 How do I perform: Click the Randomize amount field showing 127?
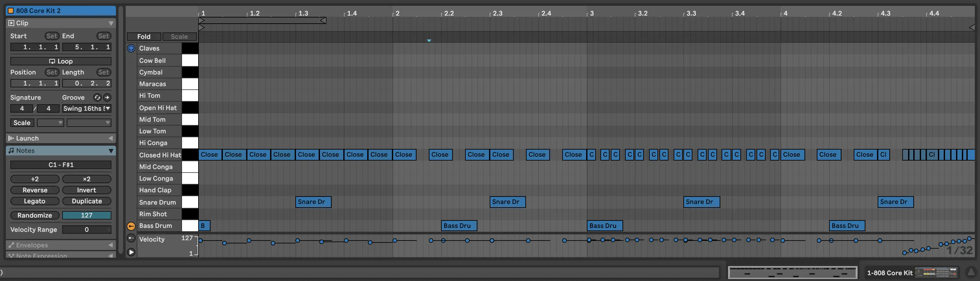click(x=87, y=216)
